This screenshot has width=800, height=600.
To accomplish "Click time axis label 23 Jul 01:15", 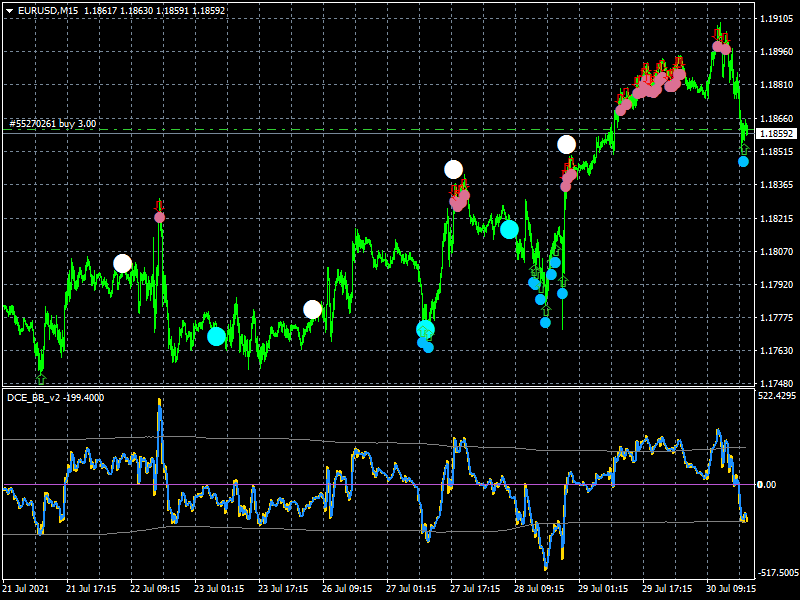I will (219, 588).
